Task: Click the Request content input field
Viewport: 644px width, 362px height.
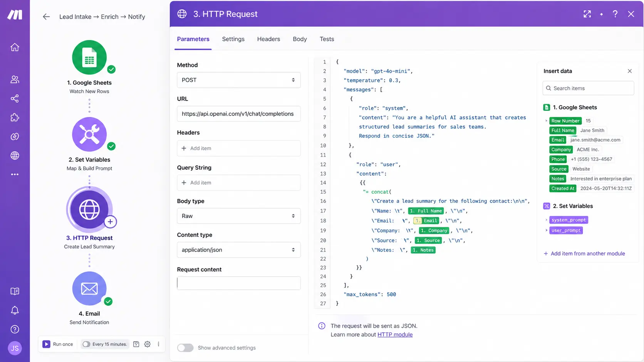Action: [239, 283]
